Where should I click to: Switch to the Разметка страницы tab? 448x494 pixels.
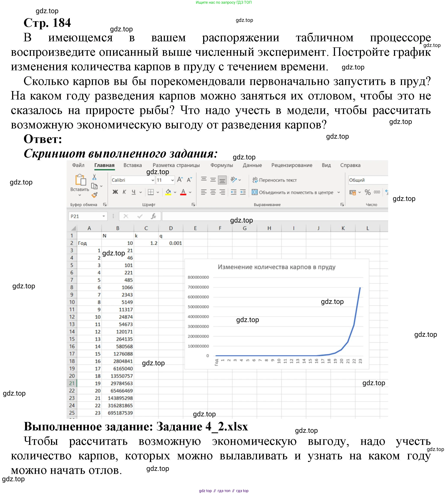(x=176, y=165)
